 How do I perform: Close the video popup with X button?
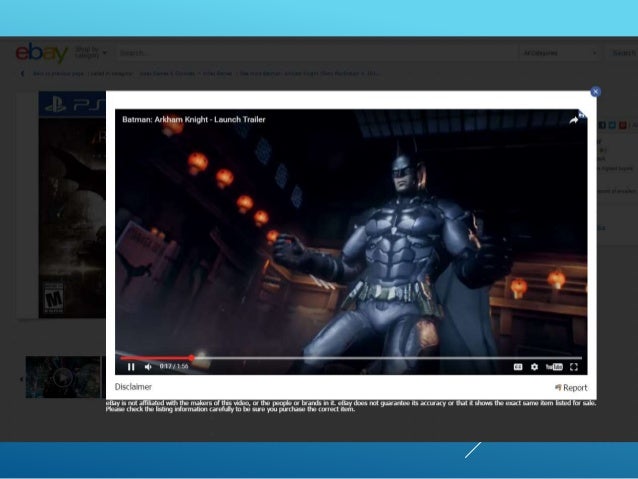click(x=595, y=91)
